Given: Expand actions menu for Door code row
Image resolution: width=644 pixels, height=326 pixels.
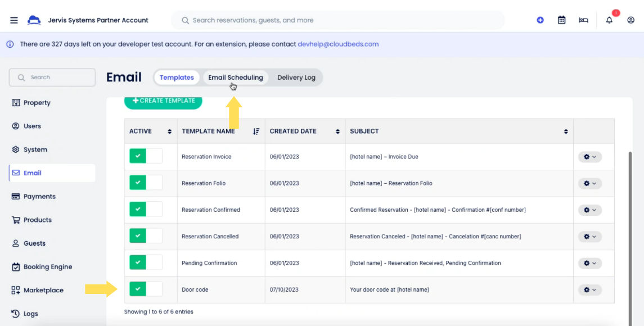Looking at the screenshot, I should tap(589, 289).
